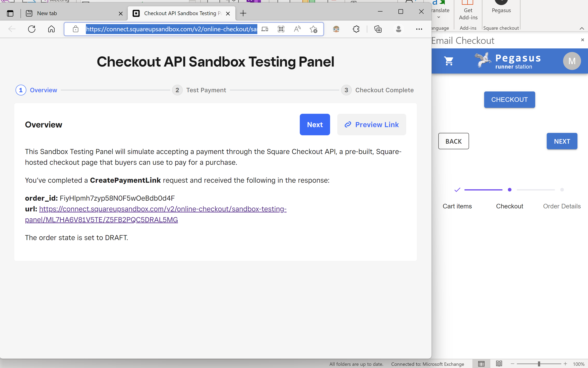Open Collections icon in Edge toolbar
This screenshot has height=368, width=588.
click(378, 29)
